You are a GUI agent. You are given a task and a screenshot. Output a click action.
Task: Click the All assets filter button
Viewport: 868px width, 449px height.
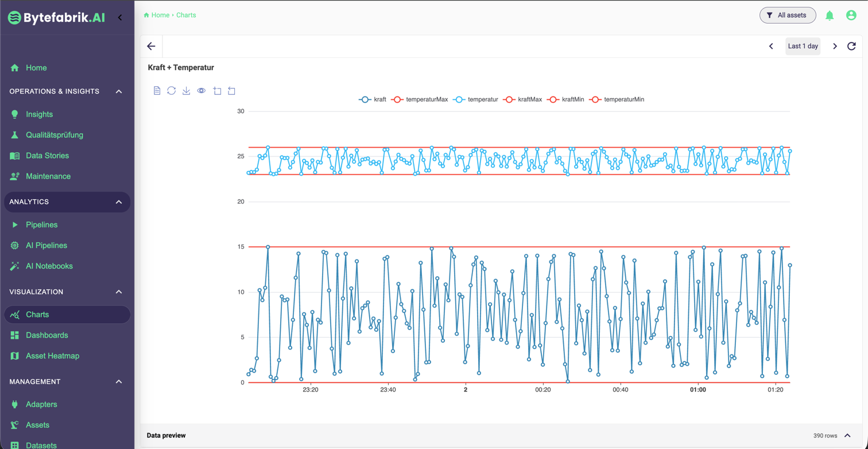click(787, 16)
